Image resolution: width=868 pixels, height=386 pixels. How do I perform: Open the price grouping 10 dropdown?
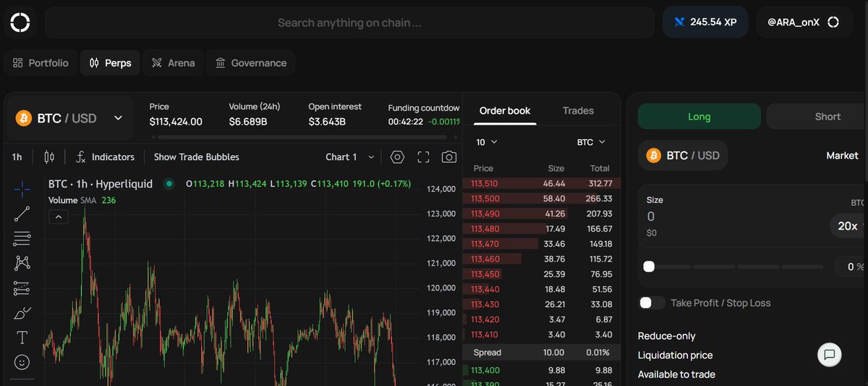click(487, 142)
